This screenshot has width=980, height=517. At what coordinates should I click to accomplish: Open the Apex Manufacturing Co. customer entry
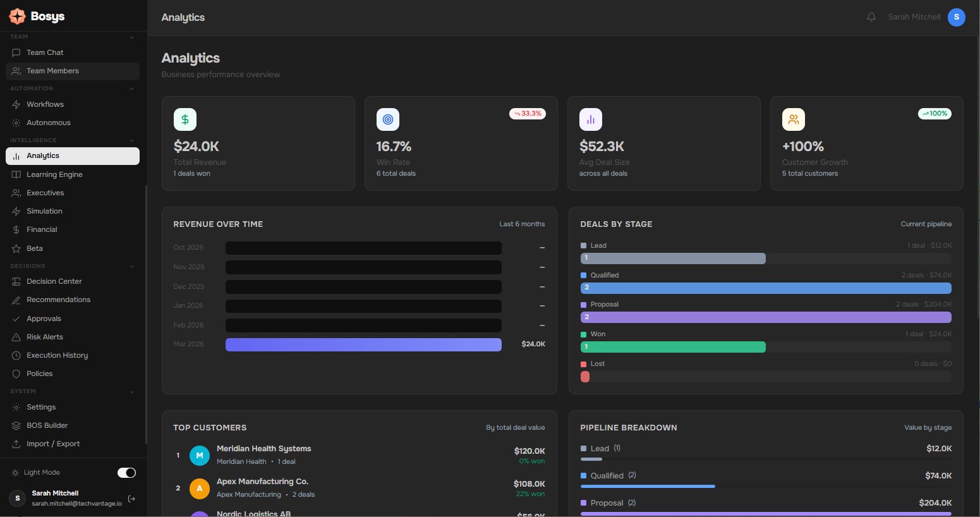262,482
